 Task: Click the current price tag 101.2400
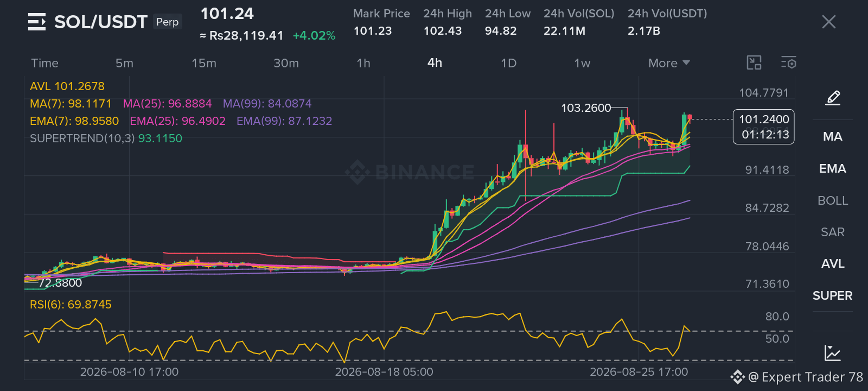(764, 127)
